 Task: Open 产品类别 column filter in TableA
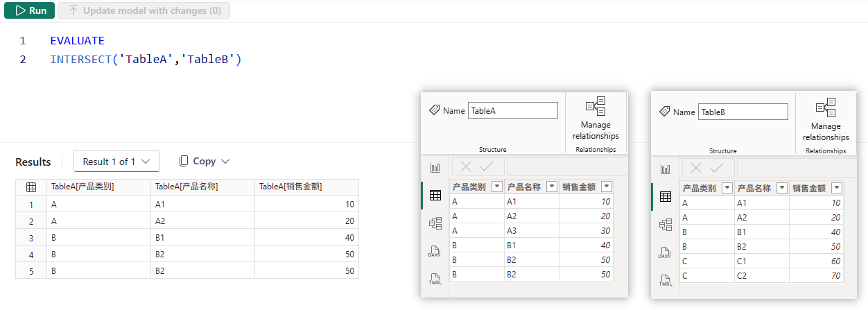coord(496,186)
